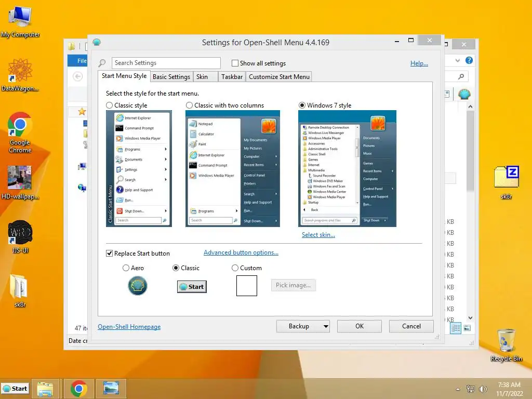Open Customize Start Menu tab

click(x=279, y=77)
